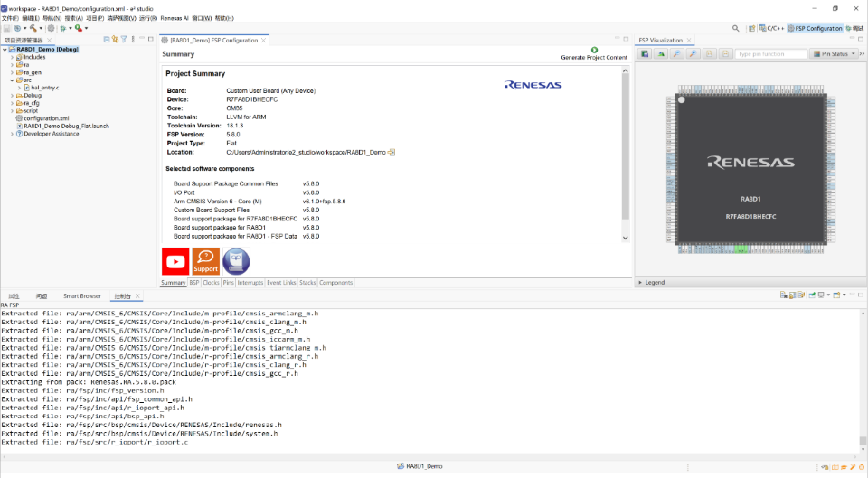Open the 文件(F) menu
This screenshot has width=868, height=478.
(x=10, y=18)
